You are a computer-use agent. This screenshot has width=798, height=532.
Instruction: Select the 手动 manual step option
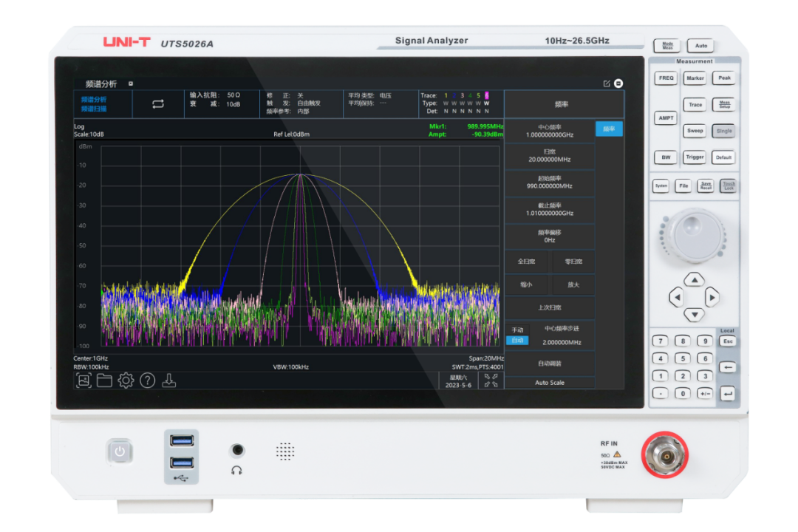pyautogui.click(x=517, y=330)
